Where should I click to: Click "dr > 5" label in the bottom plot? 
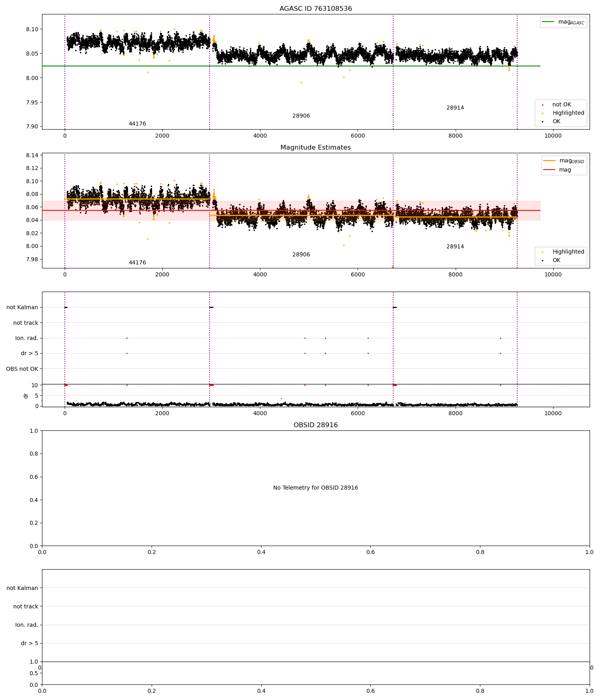pos(30,643)
